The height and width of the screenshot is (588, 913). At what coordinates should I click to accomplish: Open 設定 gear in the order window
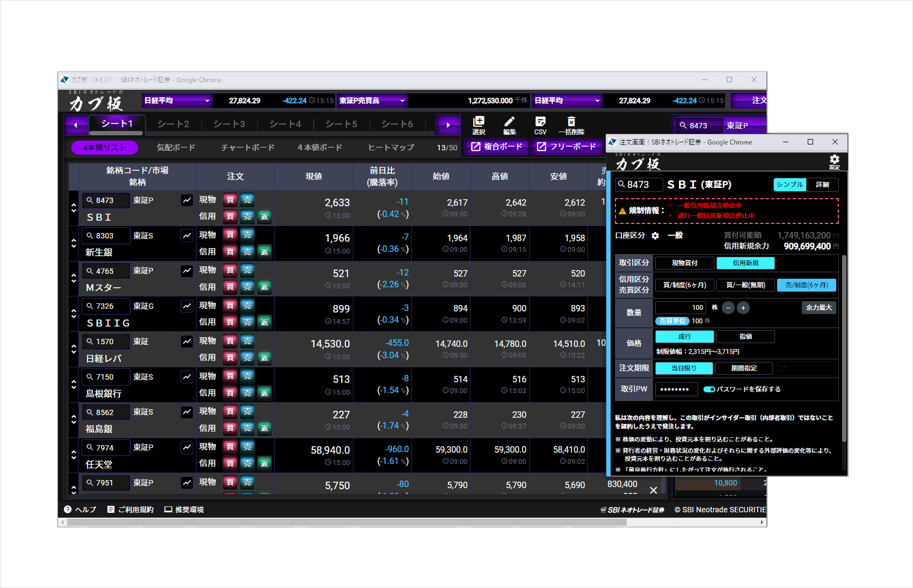835,161
